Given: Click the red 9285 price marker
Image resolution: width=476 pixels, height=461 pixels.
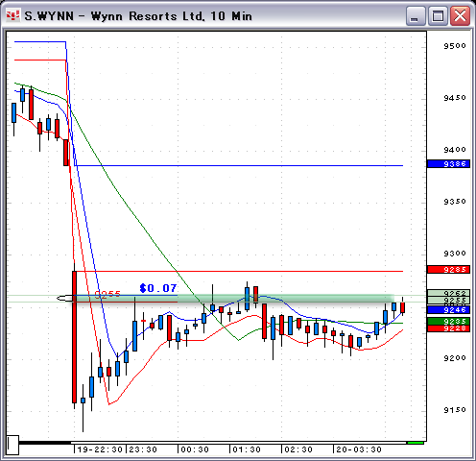Looking at the screenshot, I should [x=448, y=270].
